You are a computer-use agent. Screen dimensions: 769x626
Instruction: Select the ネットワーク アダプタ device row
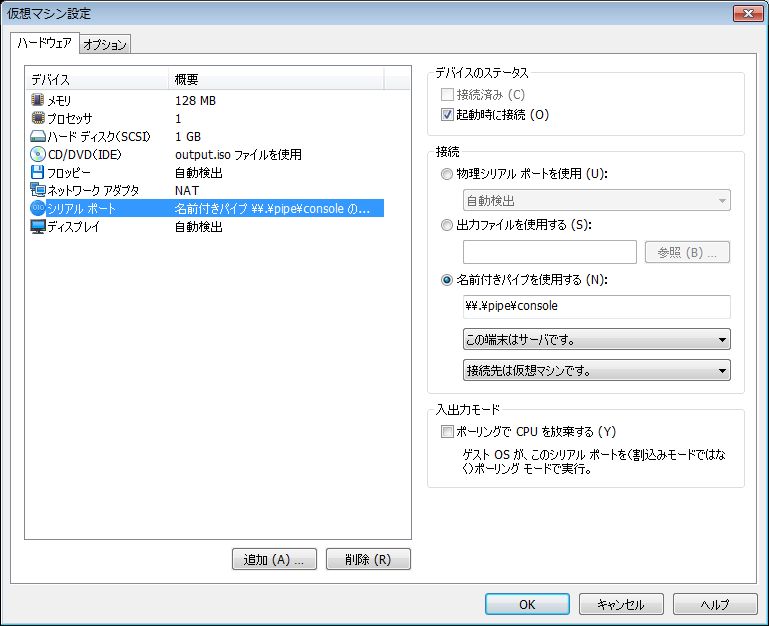pos(206,190)
